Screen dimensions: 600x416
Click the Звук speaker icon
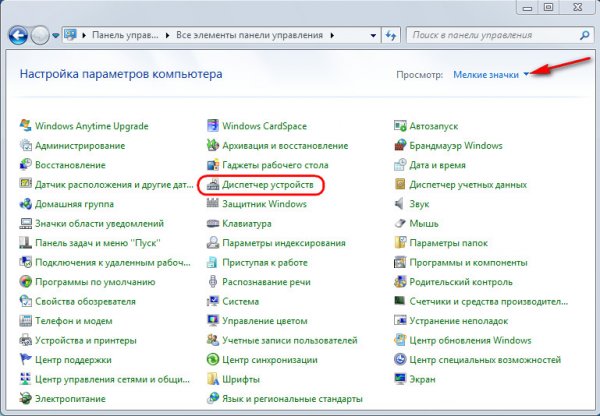tap(399, 204)
